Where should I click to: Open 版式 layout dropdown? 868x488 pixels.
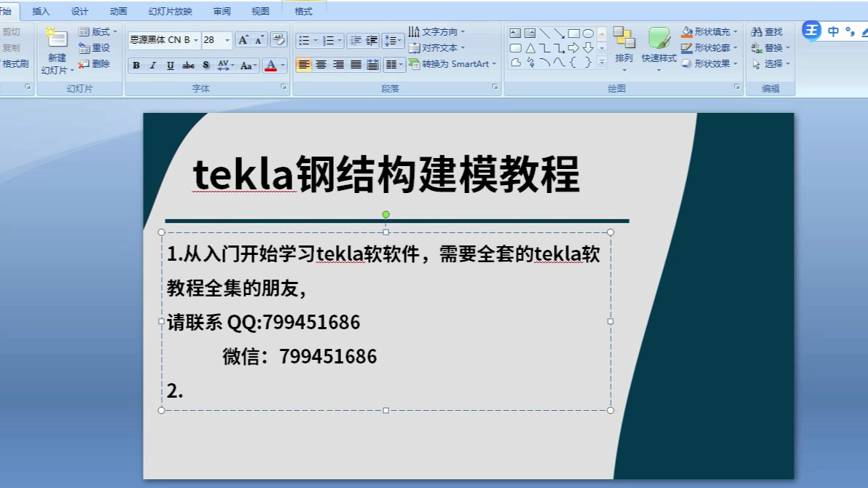tap(98, 32)
